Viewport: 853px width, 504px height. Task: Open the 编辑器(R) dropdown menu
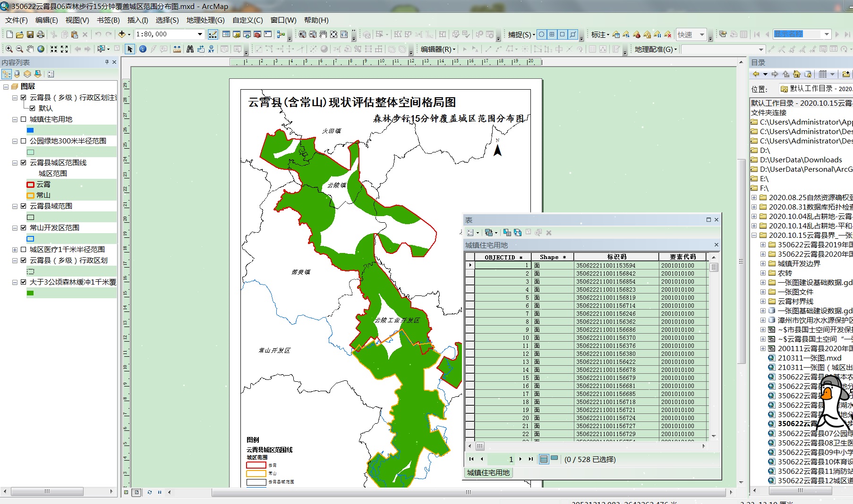coord(438,49)
